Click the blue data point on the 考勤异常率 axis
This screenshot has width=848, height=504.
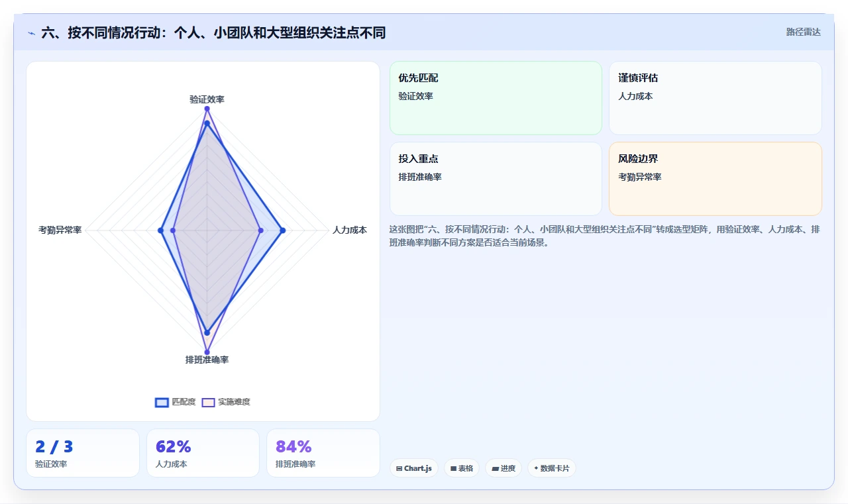tap(160, 230)
